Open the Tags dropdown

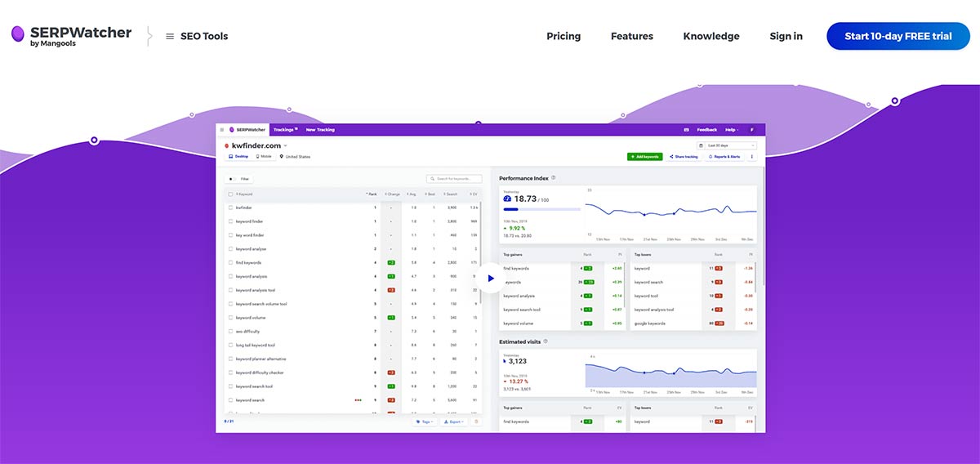coord(425,422)
